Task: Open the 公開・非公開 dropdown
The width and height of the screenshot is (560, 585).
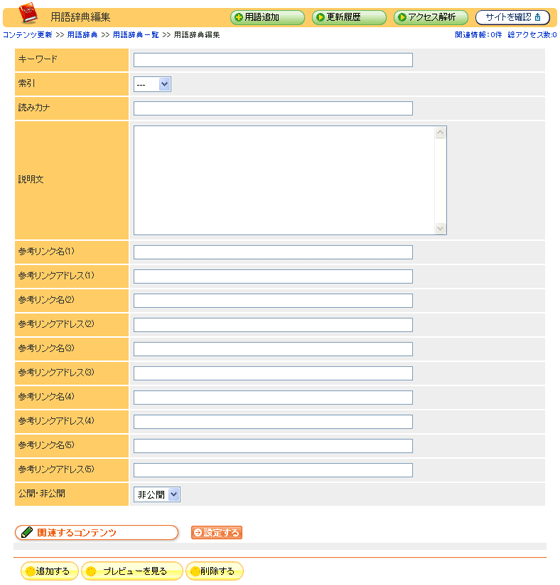Action: (157, 494)
